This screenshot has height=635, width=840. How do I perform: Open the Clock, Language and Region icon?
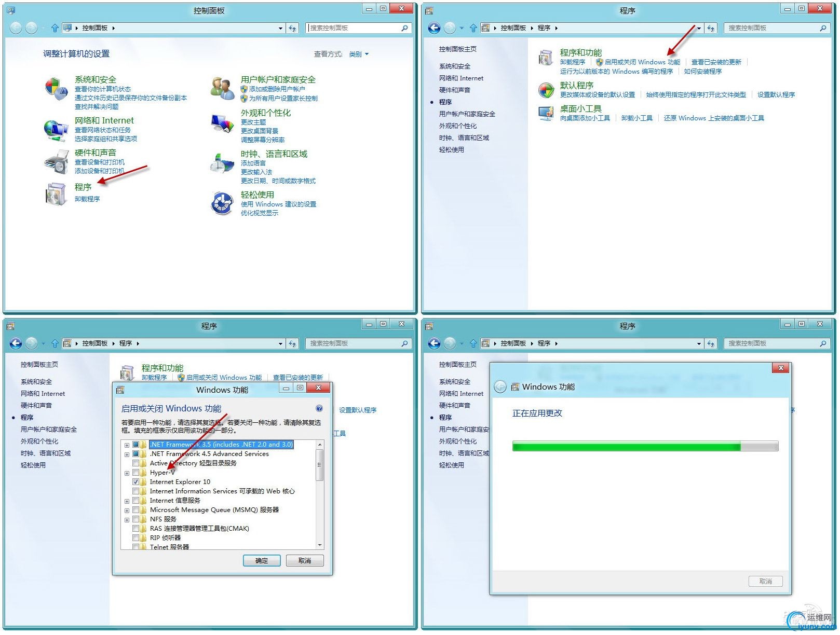click(222, 163)
